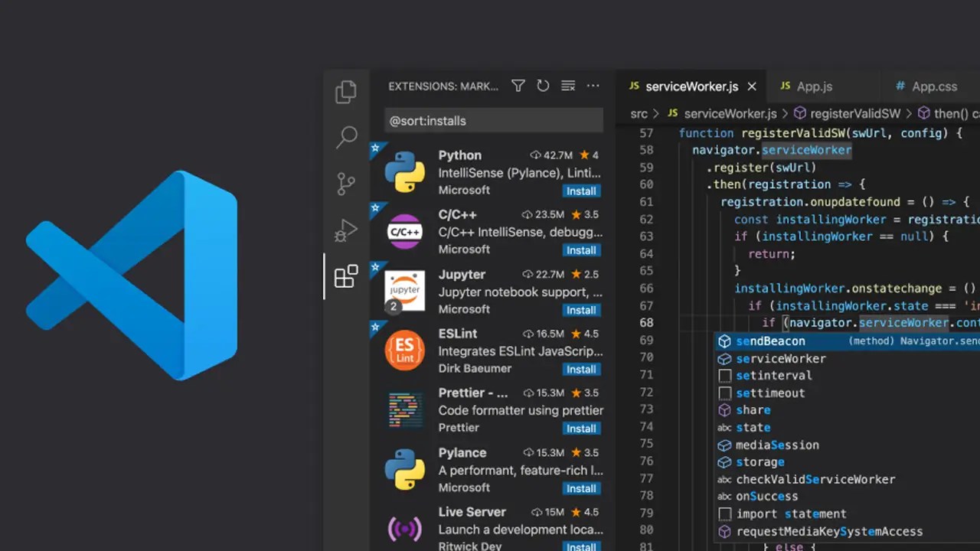
Task: Open the Extensions panel more actions menu
Action: click(x=593, y=86)
